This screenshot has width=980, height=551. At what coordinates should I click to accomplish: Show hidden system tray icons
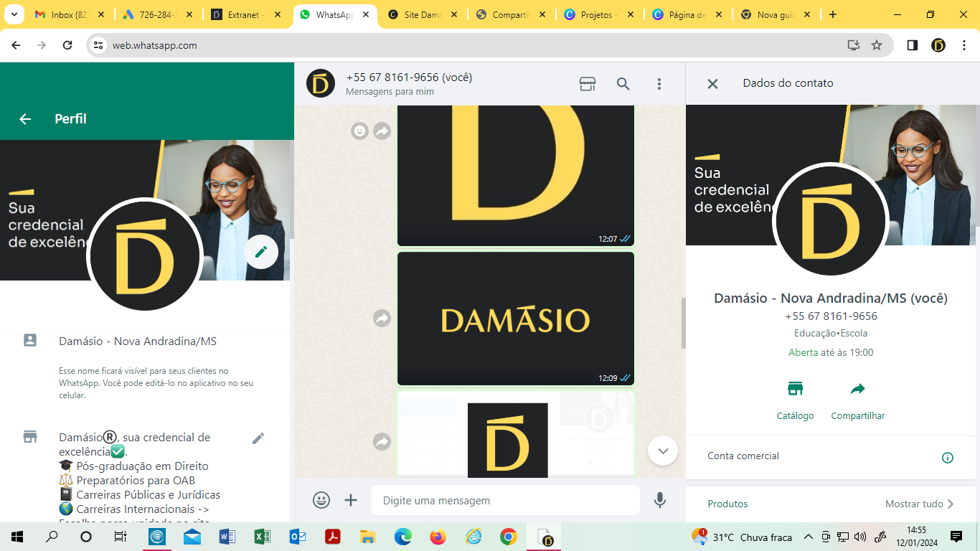tap(809, 537)
